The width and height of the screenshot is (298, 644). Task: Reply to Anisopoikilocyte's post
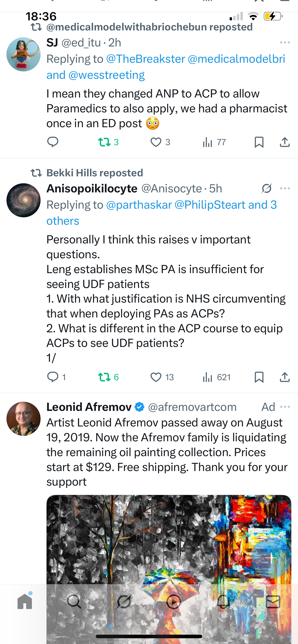click(x=53, y=377)
